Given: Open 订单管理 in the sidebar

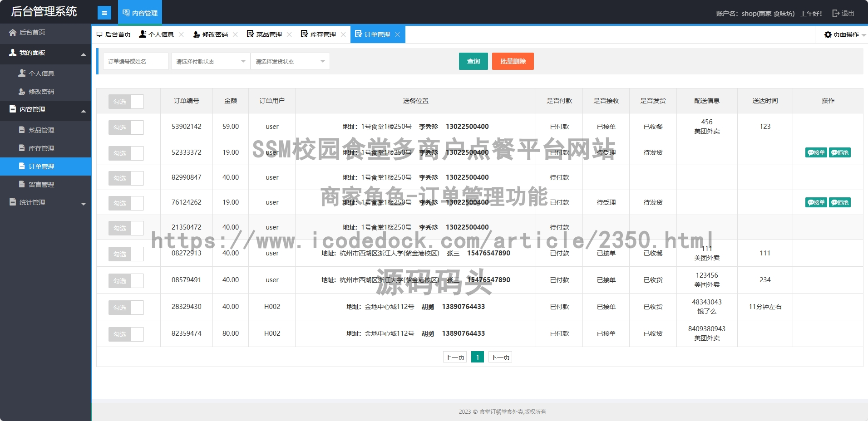Looking at the screenshot, I should pyautogui.click(x=45, y=166).
